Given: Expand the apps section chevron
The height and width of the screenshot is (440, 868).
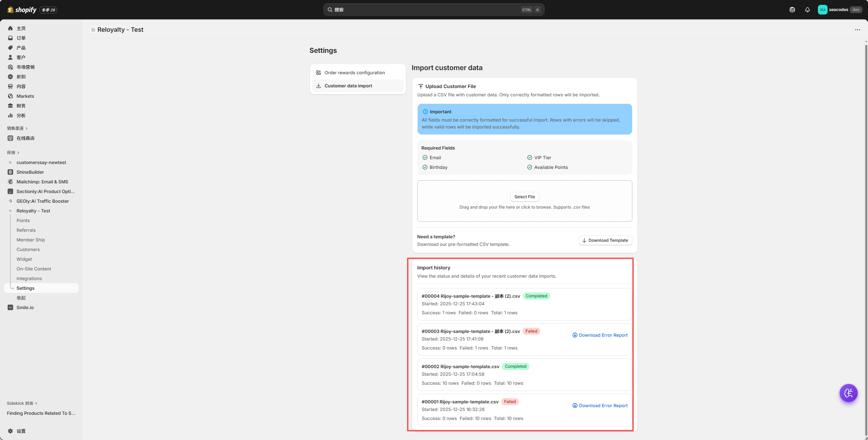Looking at the screenshot, I should (18, 153).
